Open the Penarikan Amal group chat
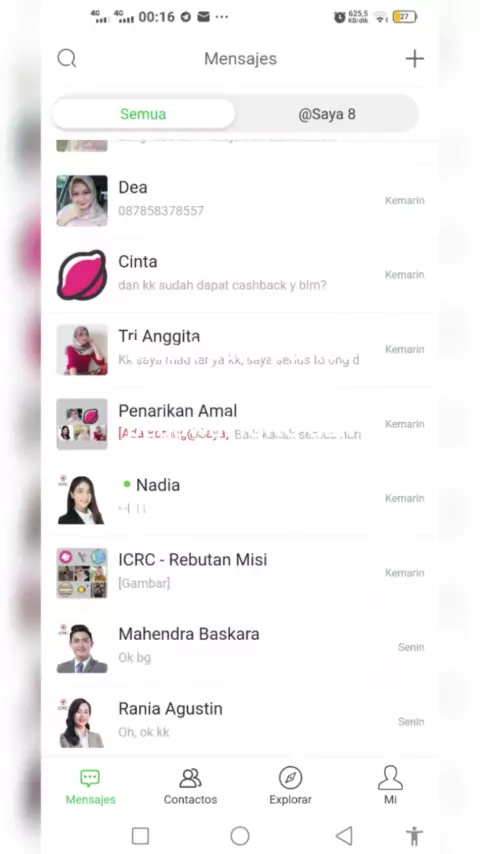Image resolution: width=480 pixels, height=854 pixels. pos(240,424)
